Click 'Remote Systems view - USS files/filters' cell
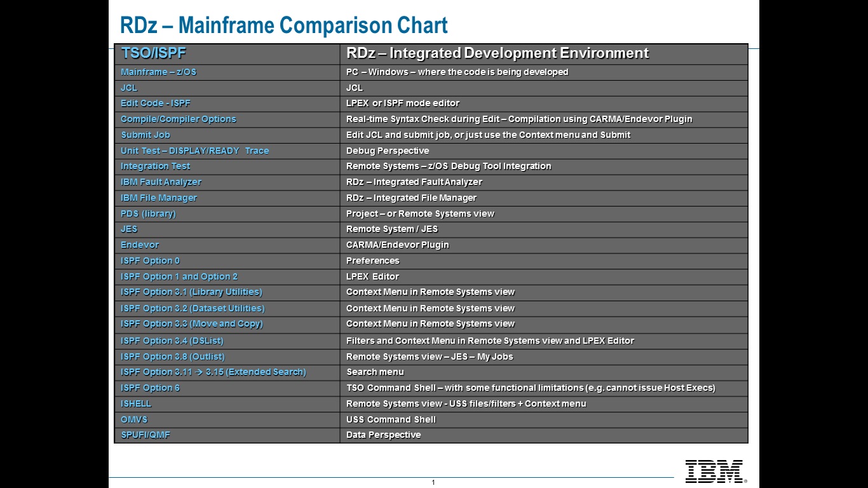The width and height of the screenshot is (868, 488). tap(544, 403)
